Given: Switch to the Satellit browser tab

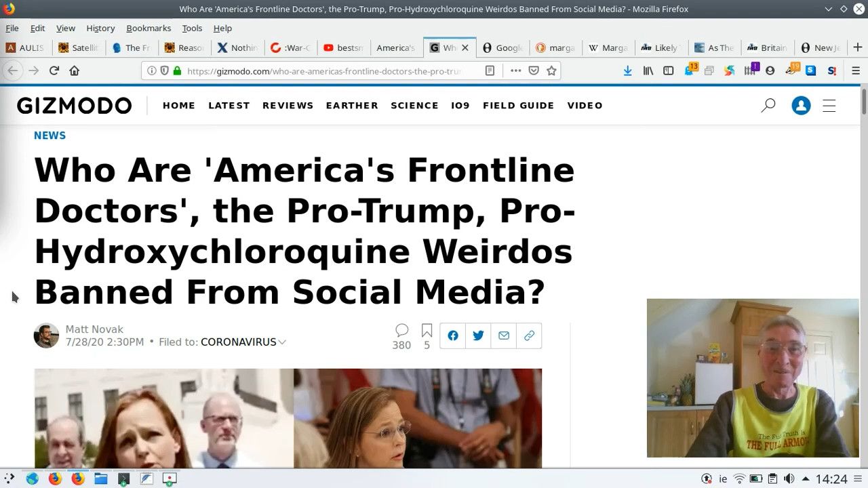Looking at the screenshot, I should coord(79,47).
